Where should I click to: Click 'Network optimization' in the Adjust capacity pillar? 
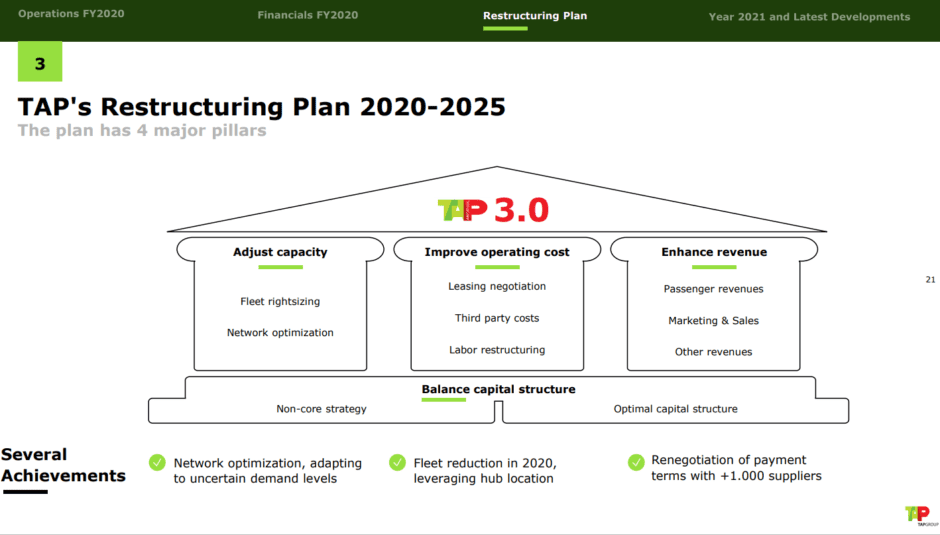[280, 332]
